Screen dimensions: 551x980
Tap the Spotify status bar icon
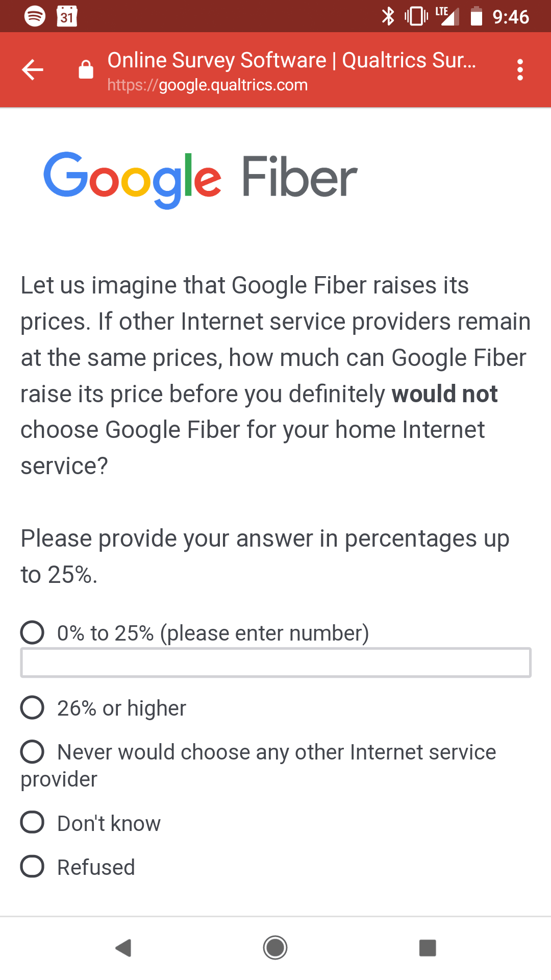35,16
